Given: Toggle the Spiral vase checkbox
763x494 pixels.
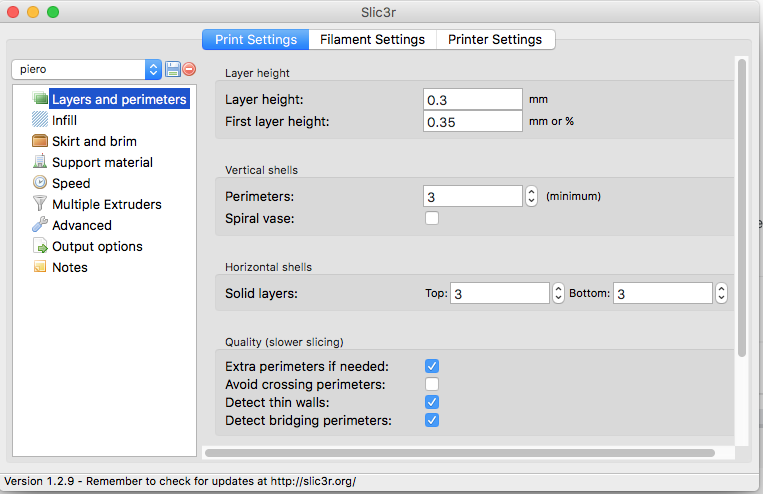Looking at the screenshot, I should tap(432, 218).
